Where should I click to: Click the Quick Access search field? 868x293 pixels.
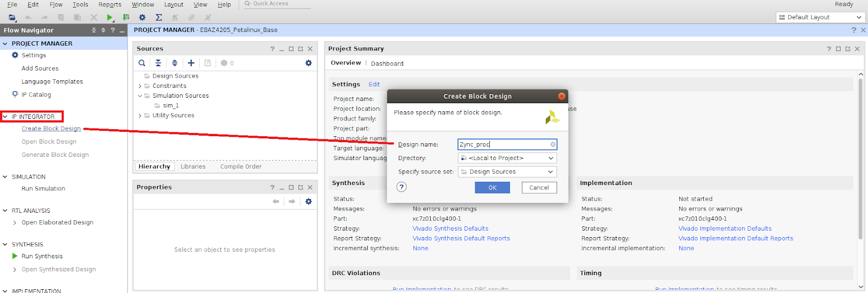pos(277,4)
